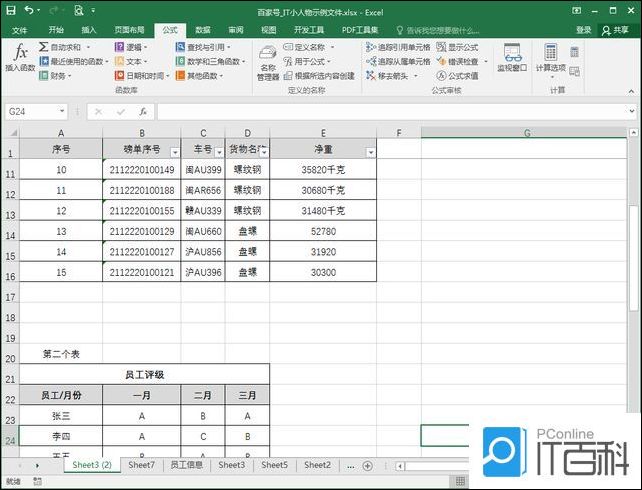
Task: Trace Precedents (追踪引用单元格)
Action: [398, 47]
